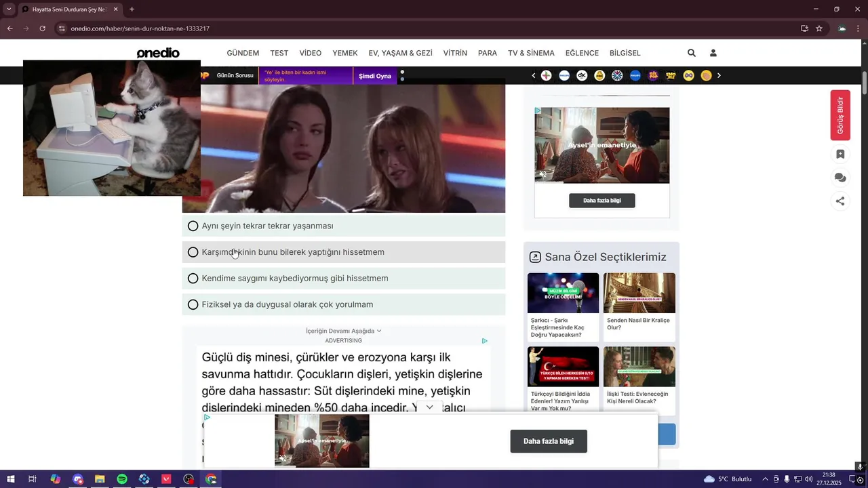
Task: Launch Valorant icon in taskbar
Action: (167, 479)
